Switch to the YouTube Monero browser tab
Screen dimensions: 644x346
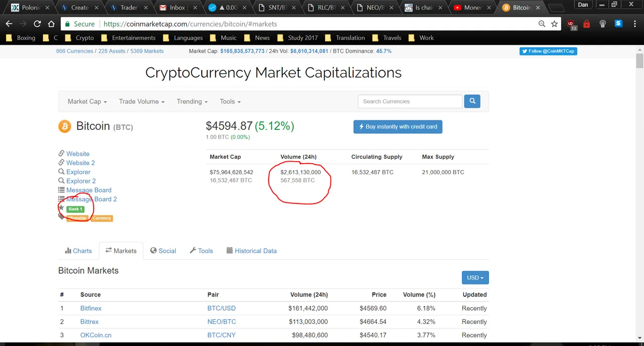472,8
